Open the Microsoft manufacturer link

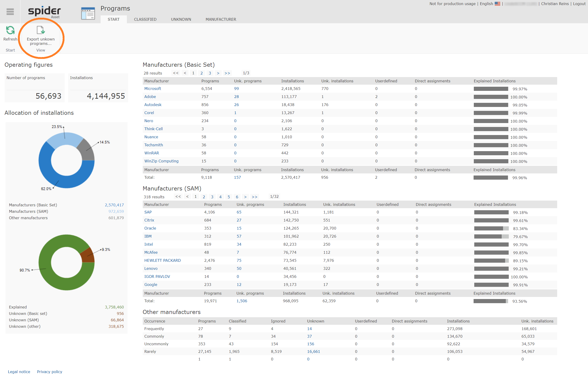click(x=153, y=89)
